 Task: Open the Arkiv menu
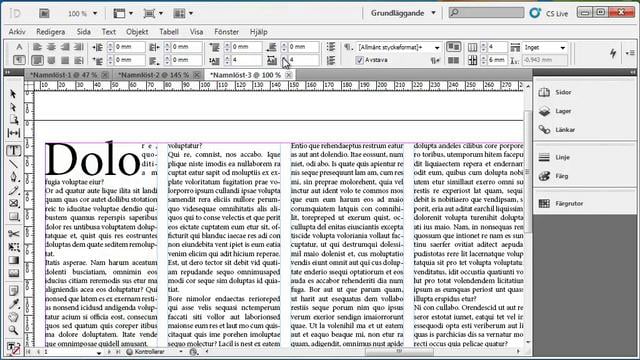pyautogui.click(x=17, y=32)
